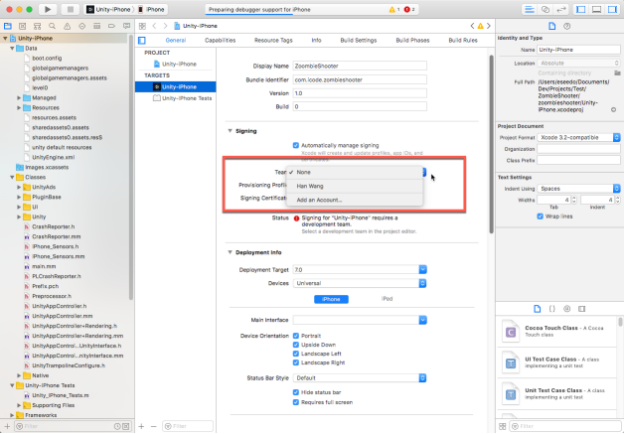This screenshot has height=434, width=624.
Task: Remove the selected target with minus
Action: 154,426
